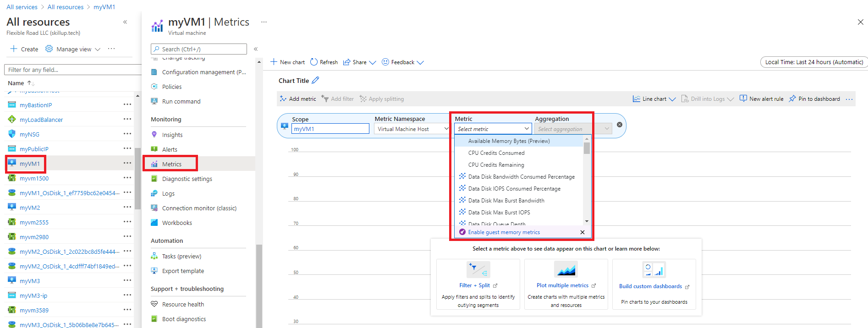This screenshot has height=328, width=868.
Task: Open the Manage view dropdown chevron
Action: coord(98,49)
